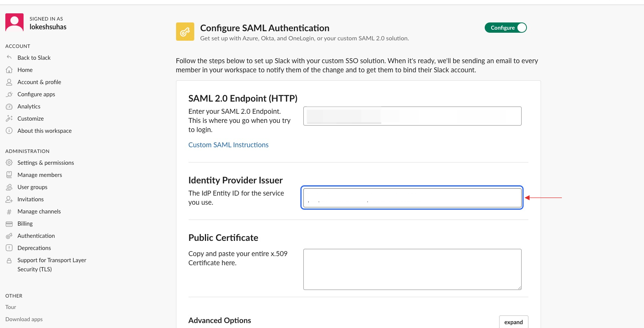Click the Home house icon
This screenshot has width=644, height=328.
[9, 70]
